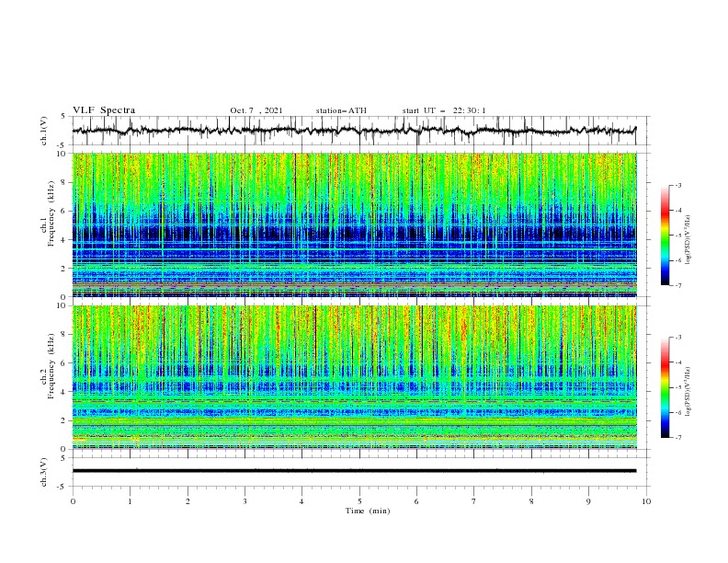Click the 'station=ATH' label
The width and height of the screenshot is (728, 563).
pyautogui.click(x=341, y=110)
